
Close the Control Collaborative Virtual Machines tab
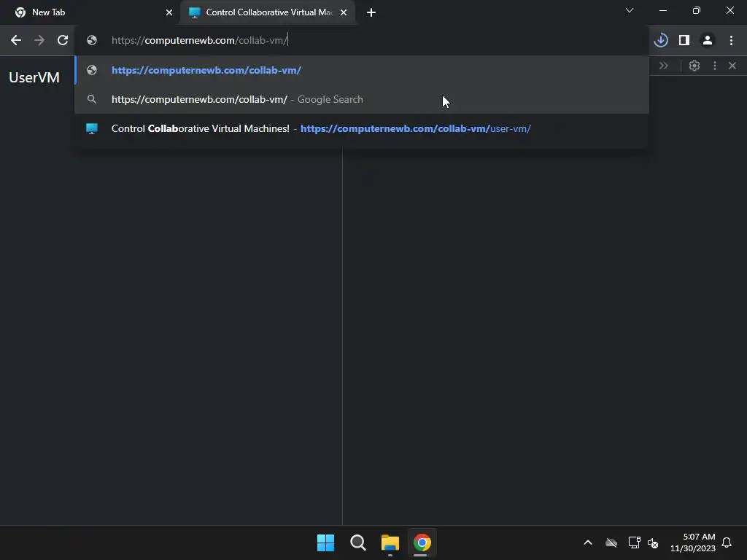[x=344, y=12]
